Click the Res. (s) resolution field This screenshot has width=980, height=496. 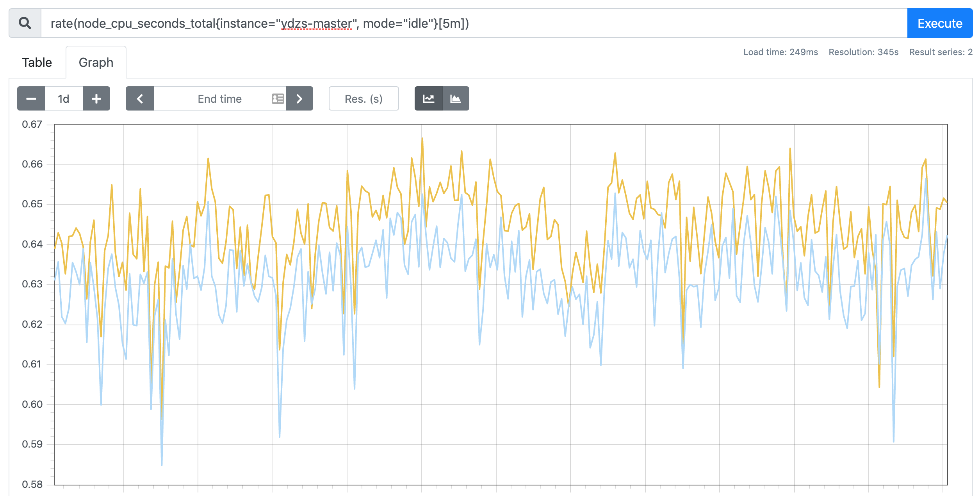pyautogui.click(x=364, y=98)
